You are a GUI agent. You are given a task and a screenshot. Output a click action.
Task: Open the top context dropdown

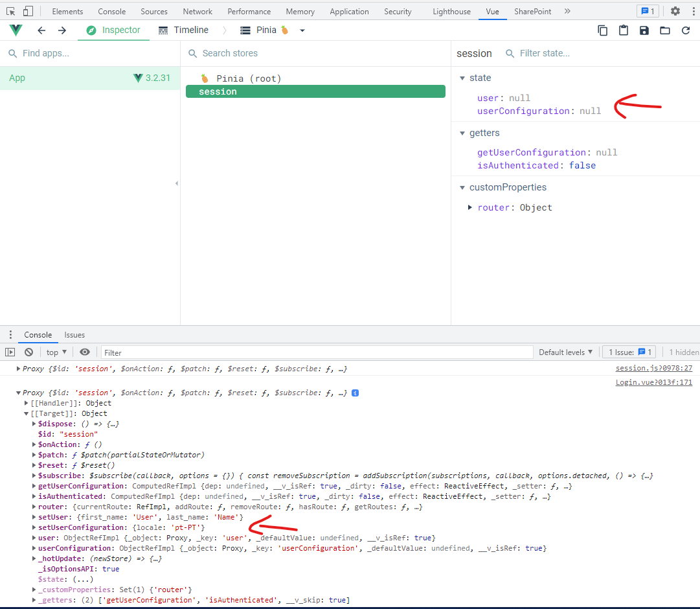coord(57,352)
